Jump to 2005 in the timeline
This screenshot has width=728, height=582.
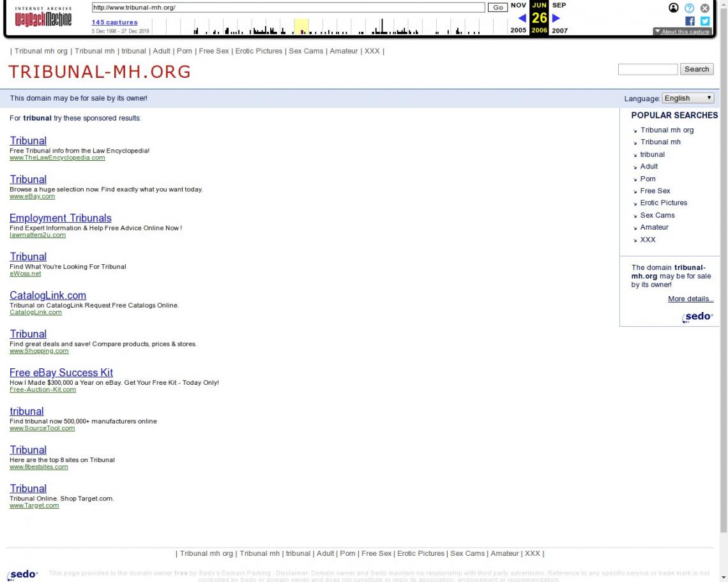point(518,31)
